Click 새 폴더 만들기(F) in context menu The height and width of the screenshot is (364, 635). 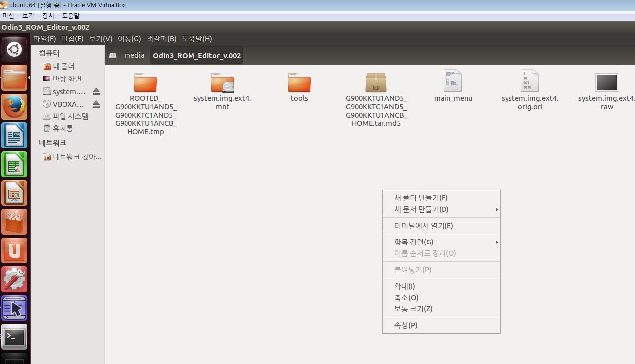click(x=421, y=198)
